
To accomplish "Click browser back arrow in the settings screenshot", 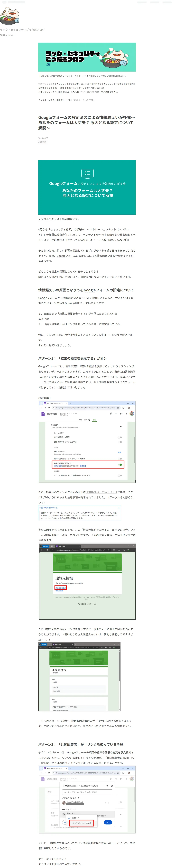I will 41,408.
